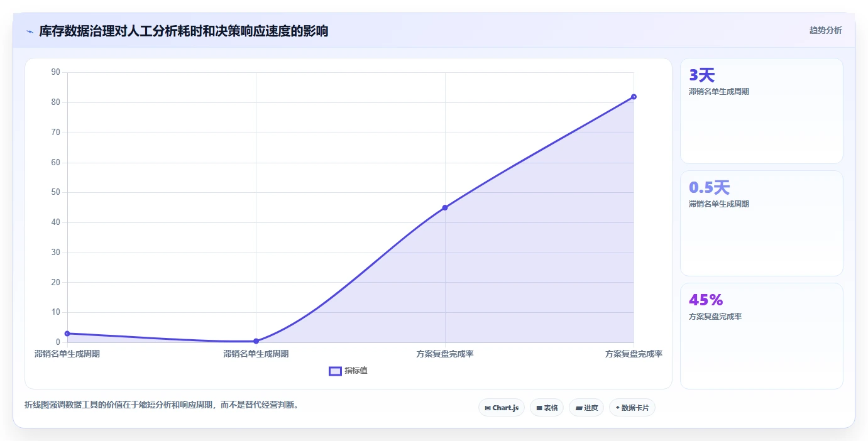
Task: Click the chart data point at value 0.5
Action: tap(256, 341)
